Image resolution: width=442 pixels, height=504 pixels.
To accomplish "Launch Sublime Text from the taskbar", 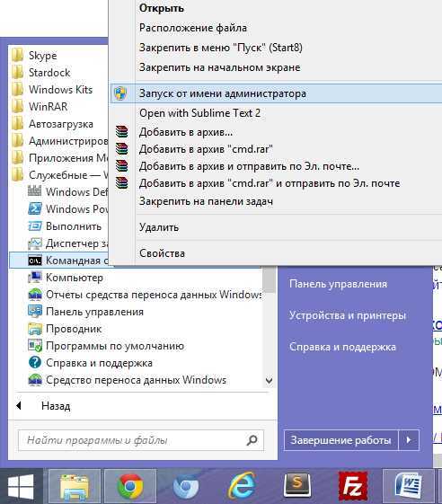I will (x=297, y=485).
